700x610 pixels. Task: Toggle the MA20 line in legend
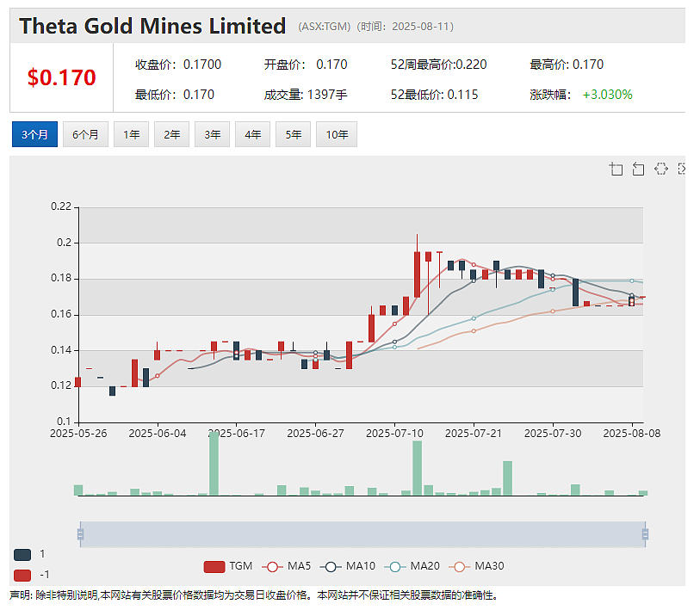[412, 566]
